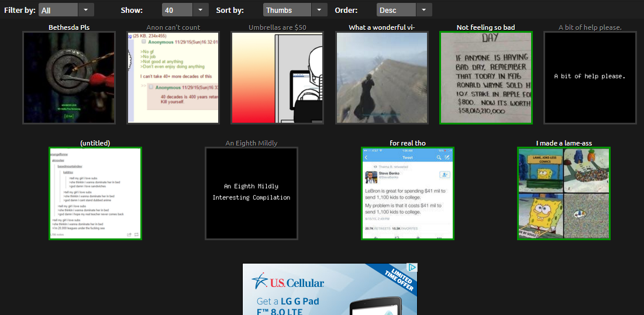Click the AdChoices icon on the ad

pos(412,268)
